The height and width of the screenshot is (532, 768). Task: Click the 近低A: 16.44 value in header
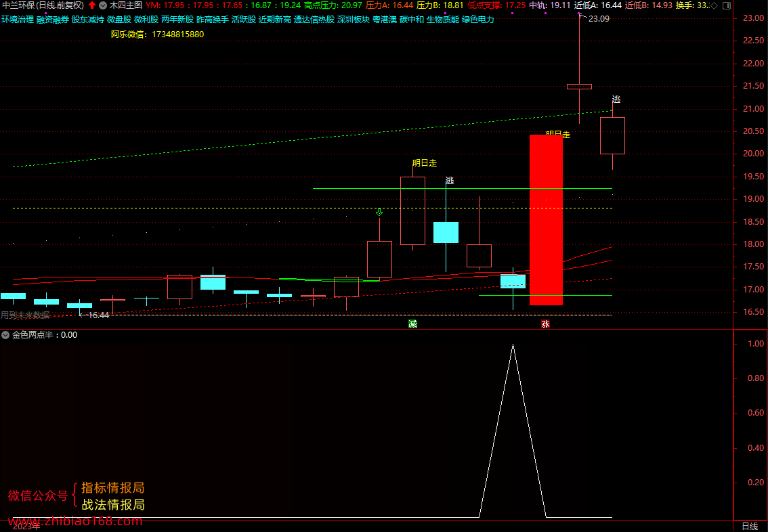coord(597,5)
